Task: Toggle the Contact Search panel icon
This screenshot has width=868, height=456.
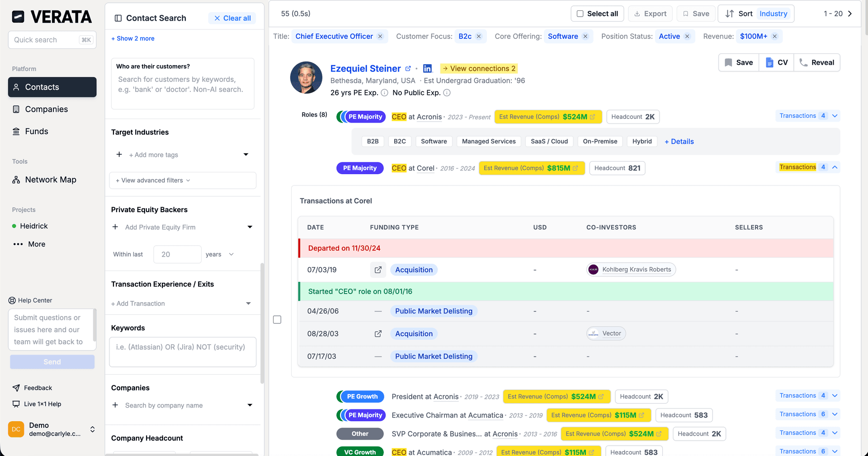Action: (118, 18)
